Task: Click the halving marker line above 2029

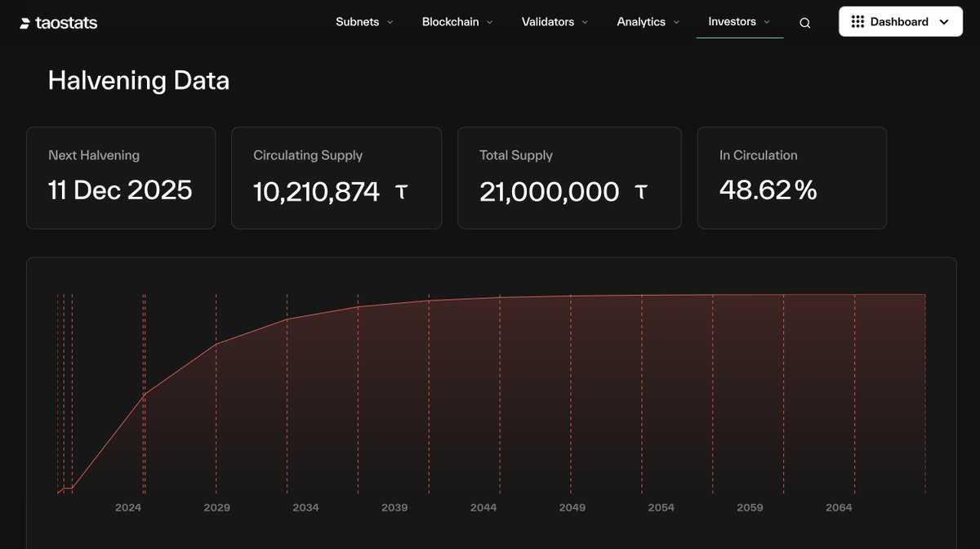Action: click(x=216, y=392)
